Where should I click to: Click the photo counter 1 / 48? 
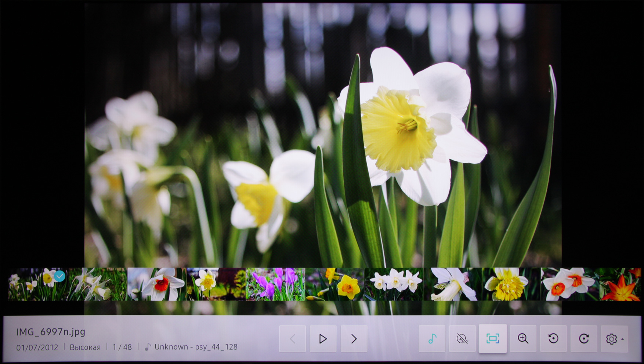(122, 347)
